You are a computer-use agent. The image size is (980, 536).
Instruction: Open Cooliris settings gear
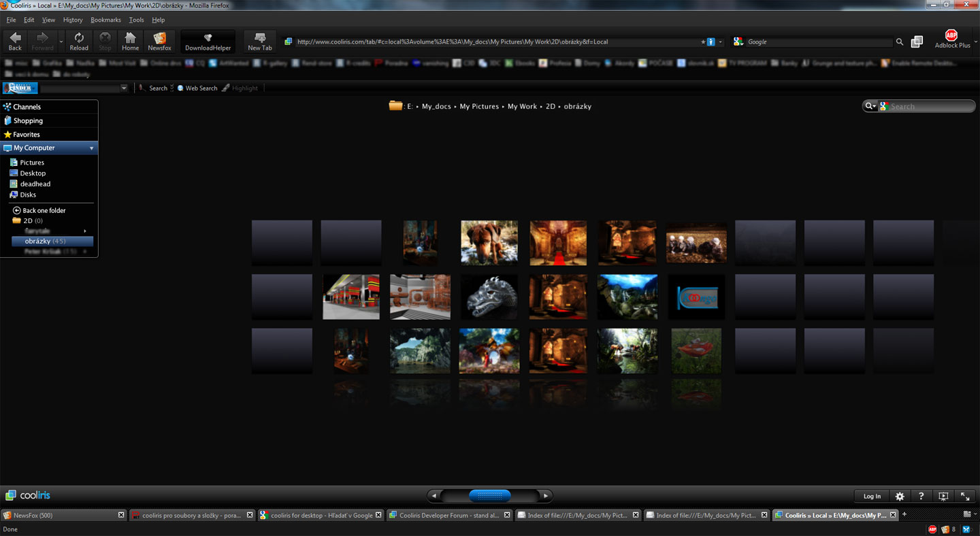click(899, 497)
